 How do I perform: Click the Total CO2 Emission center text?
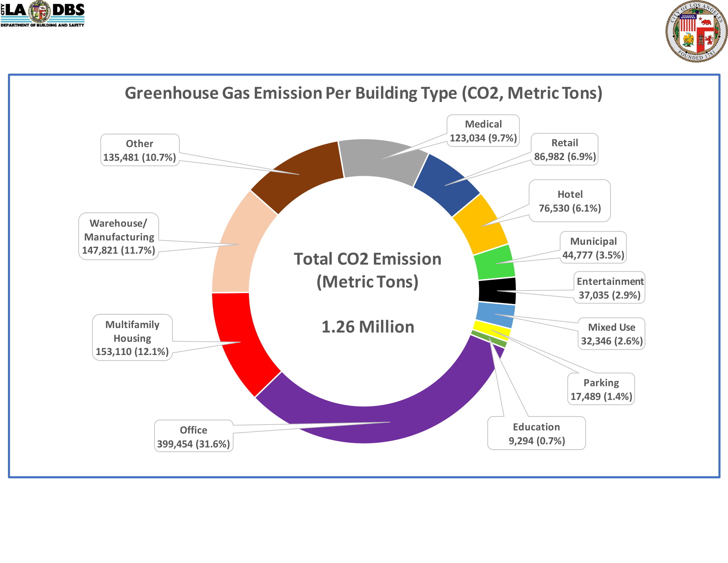click(x=367, y=270)
